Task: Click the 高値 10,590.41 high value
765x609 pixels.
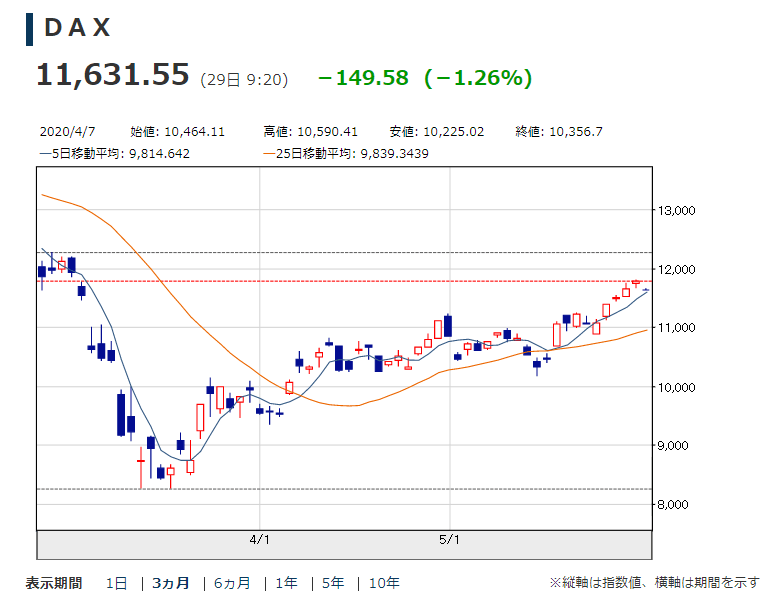Action: point(310,132)
